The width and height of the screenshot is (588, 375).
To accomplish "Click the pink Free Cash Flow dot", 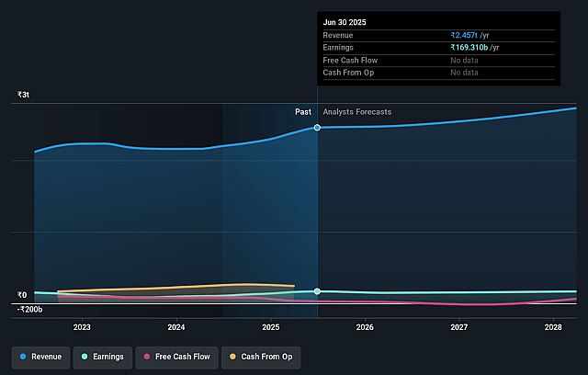I will click(147, 357).
